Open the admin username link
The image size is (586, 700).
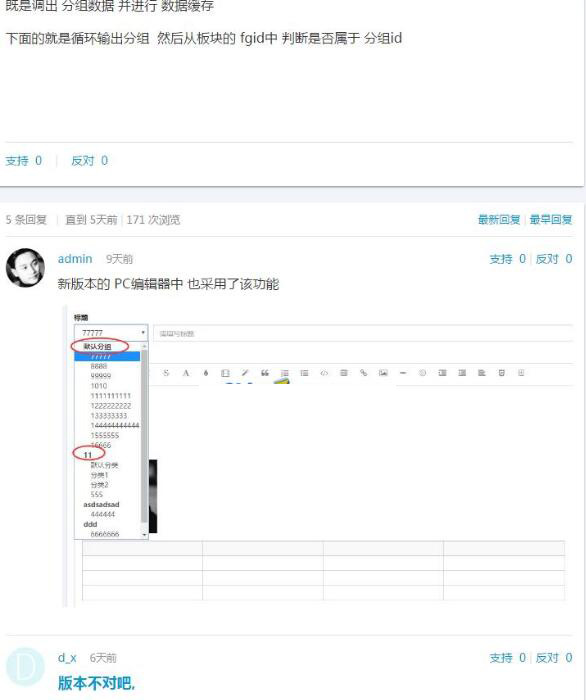[x=75, y=259]
